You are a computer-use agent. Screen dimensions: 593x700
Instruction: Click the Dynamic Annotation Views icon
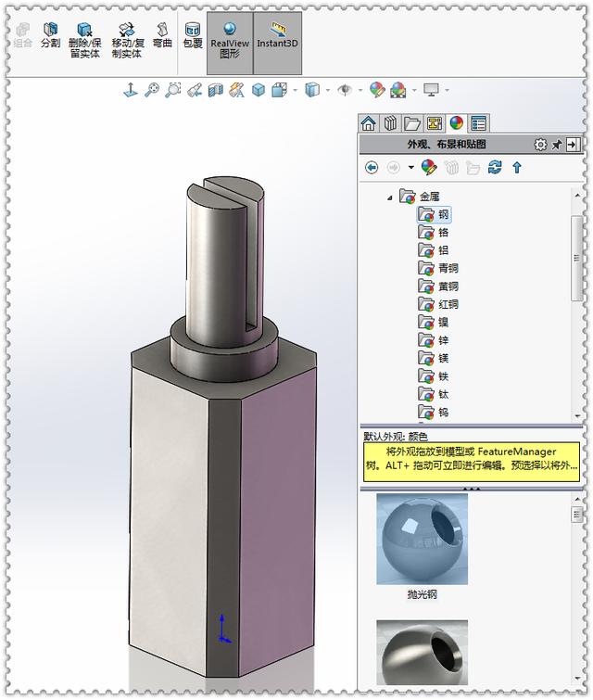[236, 90]
